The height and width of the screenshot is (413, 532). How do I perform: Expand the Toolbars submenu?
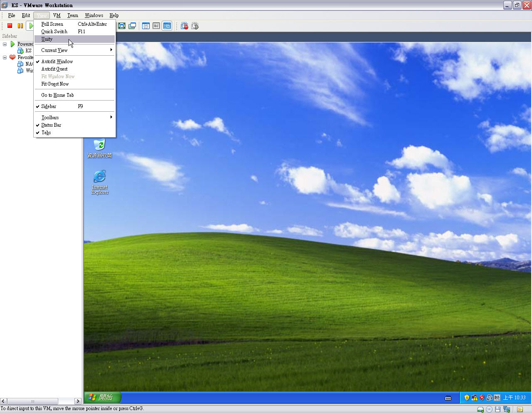tap(74, 118)
